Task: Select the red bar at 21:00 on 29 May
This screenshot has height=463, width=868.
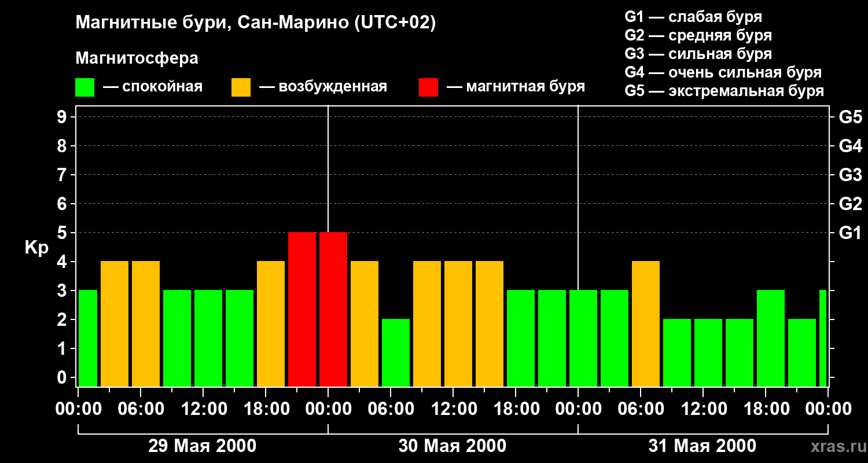Action: click(302, 310)
